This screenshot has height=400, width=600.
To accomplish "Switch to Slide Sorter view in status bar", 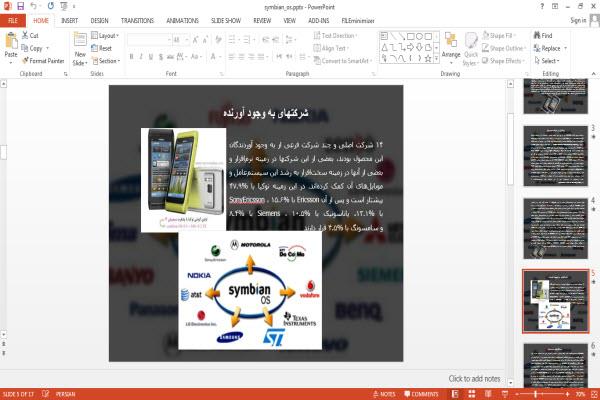I will pos(472,393).
